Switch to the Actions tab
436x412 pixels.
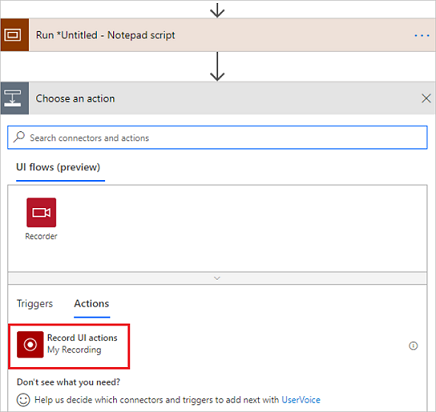coord(92,304)
